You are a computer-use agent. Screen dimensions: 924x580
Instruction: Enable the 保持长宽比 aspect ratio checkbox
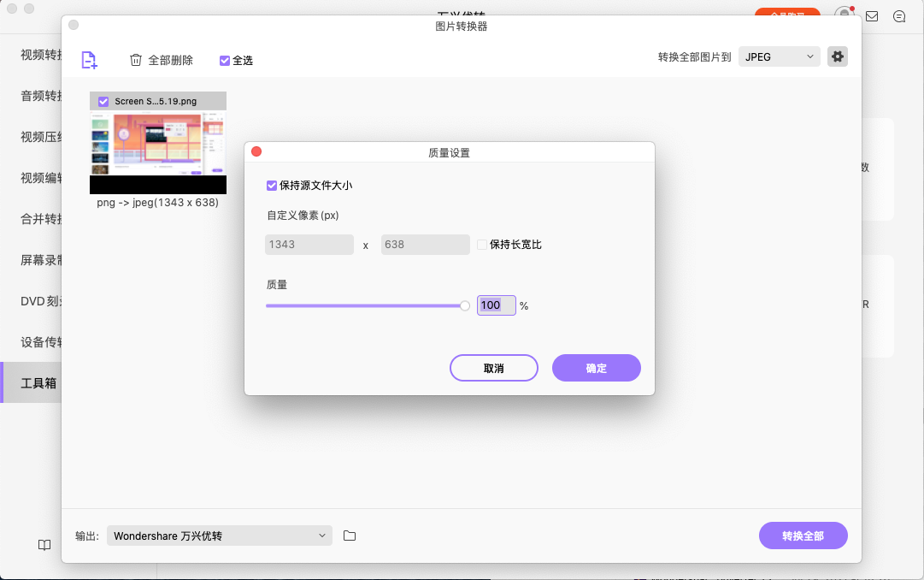[x=482, y=244]
